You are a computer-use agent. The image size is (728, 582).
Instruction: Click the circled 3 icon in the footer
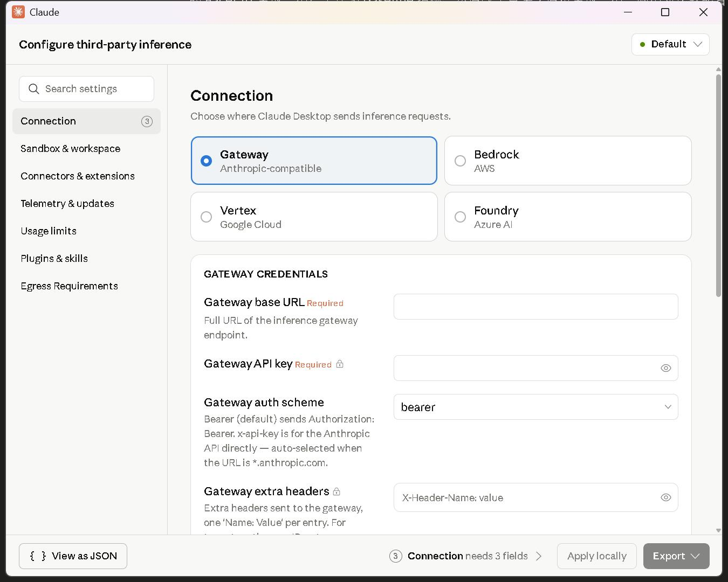coord(396,556)
